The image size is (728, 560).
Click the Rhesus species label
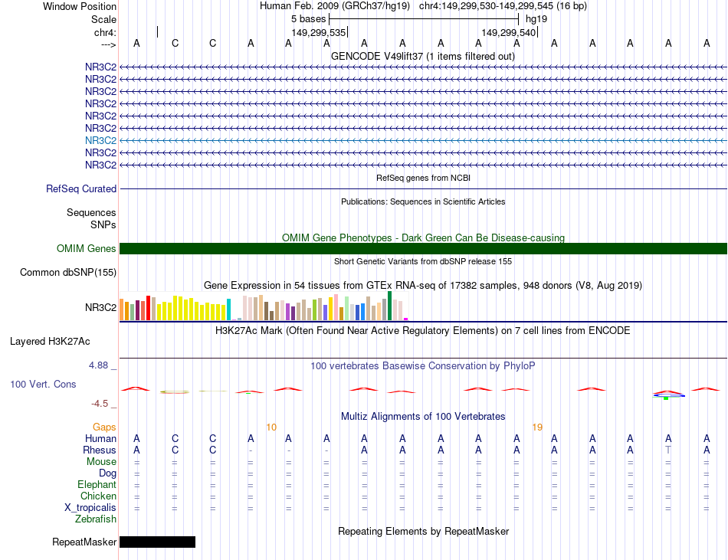(x=100, y=450)
